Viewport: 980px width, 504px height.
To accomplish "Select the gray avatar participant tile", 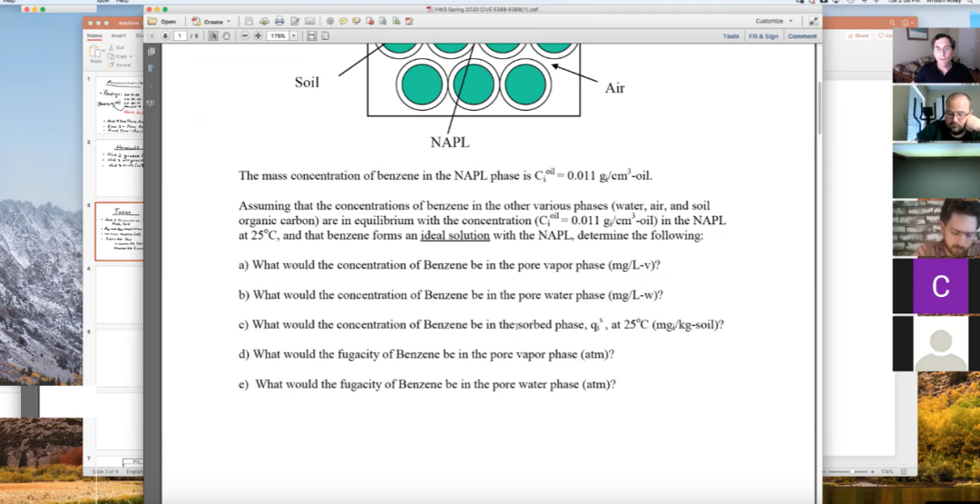I will click(941, 343).
